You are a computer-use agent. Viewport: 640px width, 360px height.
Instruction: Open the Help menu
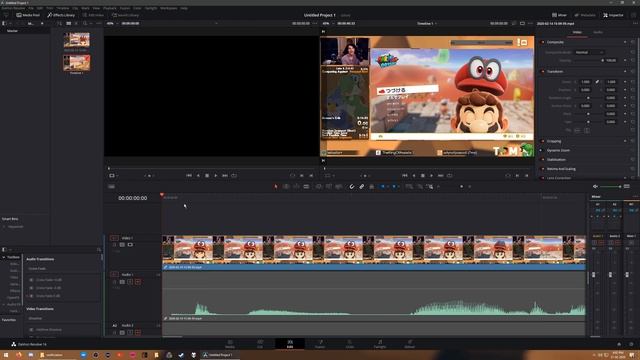(x=184, y=8)
